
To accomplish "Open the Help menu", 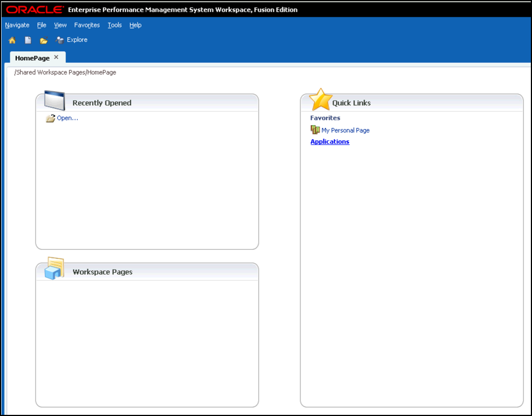I will (135, 25).
